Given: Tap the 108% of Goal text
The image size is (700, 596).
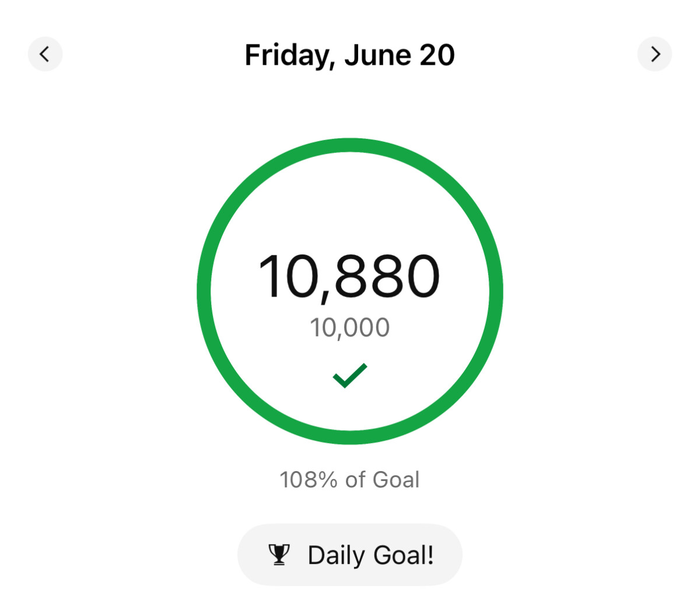Looking at the screenshot, I should 349,480.
